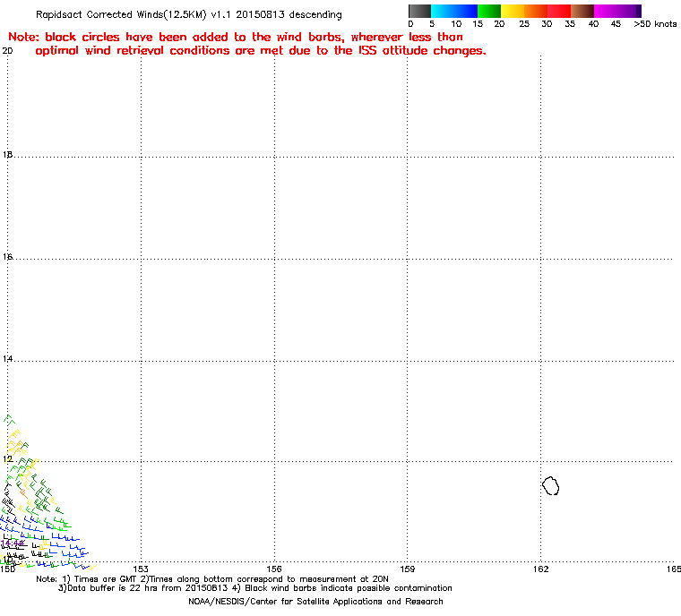Select the green 15-20 knots color segment

pyautogui.click(x=489, y=11)
